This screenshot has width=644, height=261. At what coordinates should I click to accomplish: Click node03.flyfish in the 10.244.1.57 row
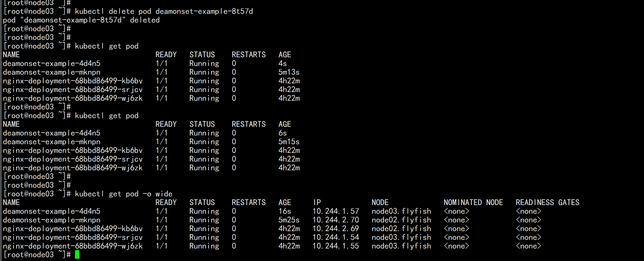[401, 211]
